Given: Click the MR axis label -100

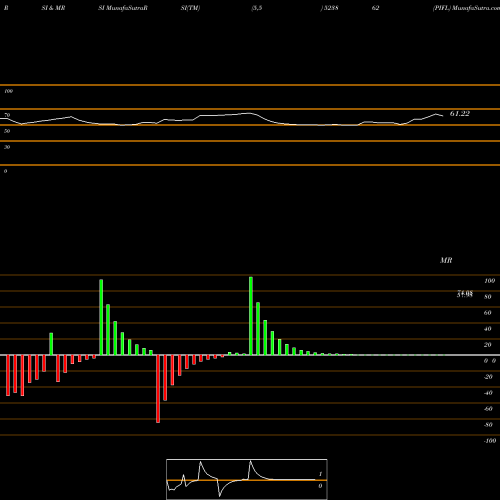Looking at the screenshot, I should (490, 441).
